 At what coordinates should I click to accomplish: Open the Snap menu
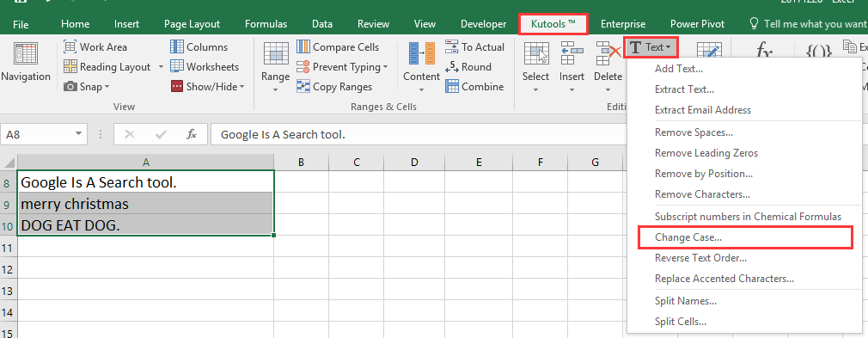86,87
